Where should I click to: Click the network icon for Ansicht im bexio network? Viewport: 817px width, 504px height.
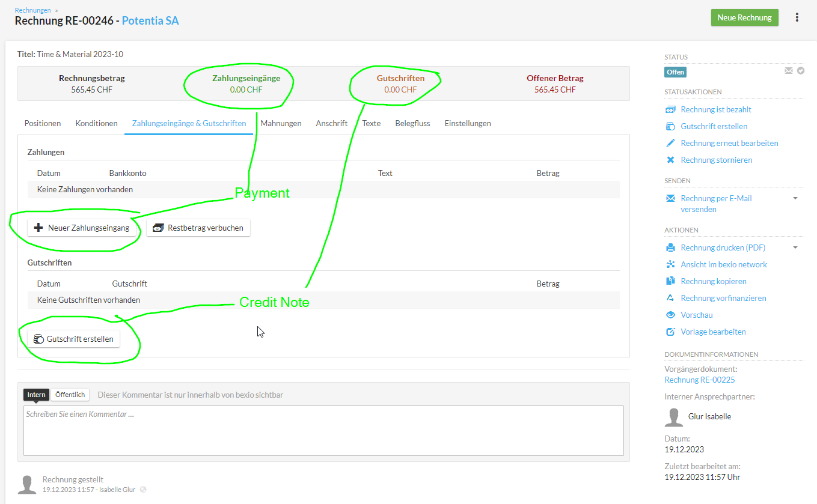click(x=671, y=265)
